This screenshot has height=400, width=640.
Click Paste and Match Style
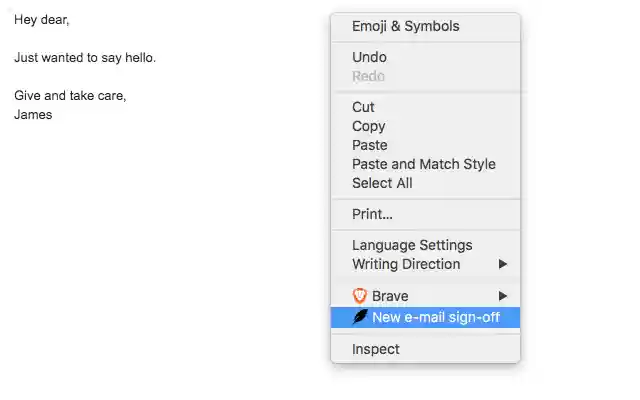tap(423, 164)
